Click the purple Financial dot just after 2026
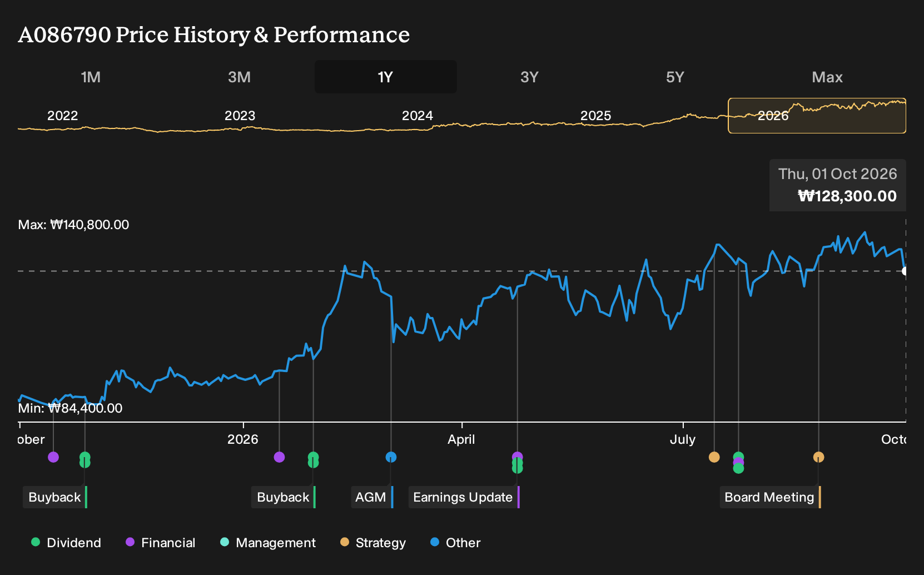 pyautogui.click(x=280, y=457)
